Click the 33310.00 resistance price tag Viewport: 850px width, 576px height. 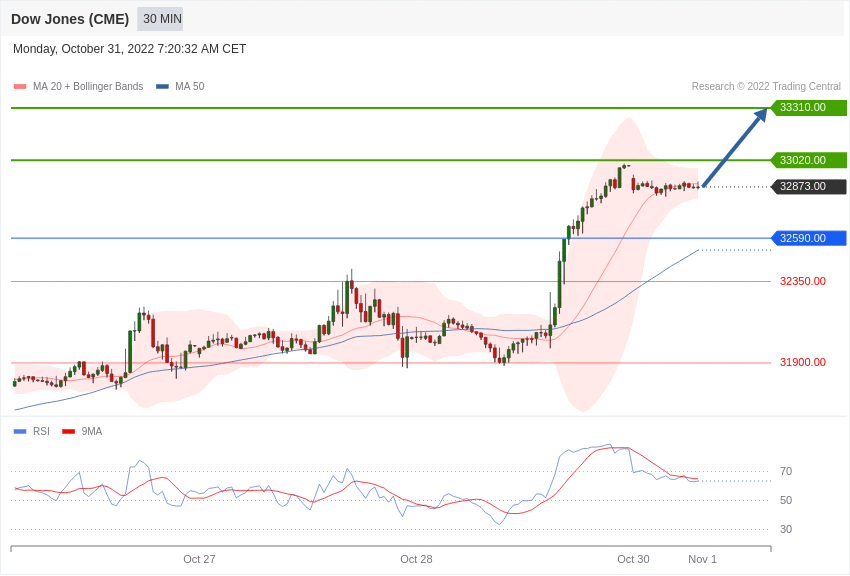click(x=808, y=107)
